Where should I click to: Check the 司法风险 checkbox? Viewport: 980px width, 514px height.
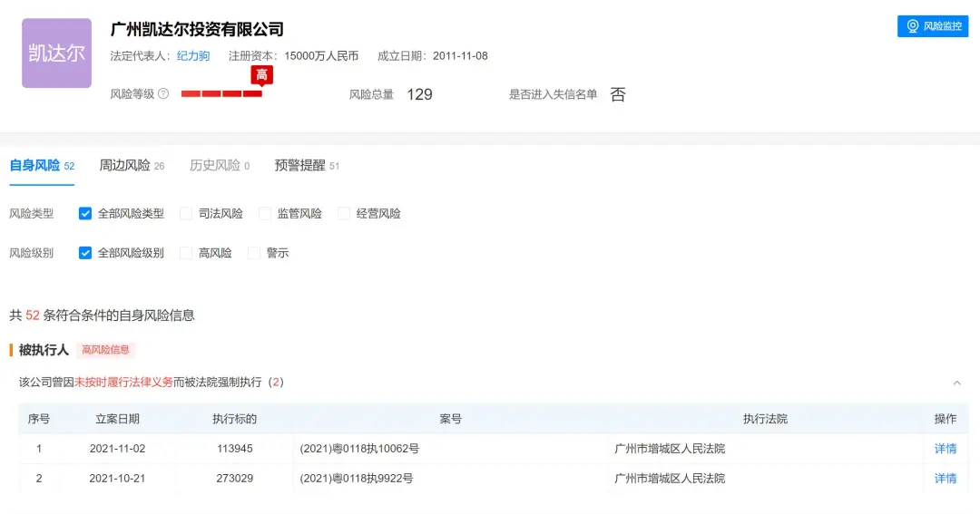click(186, 214)
